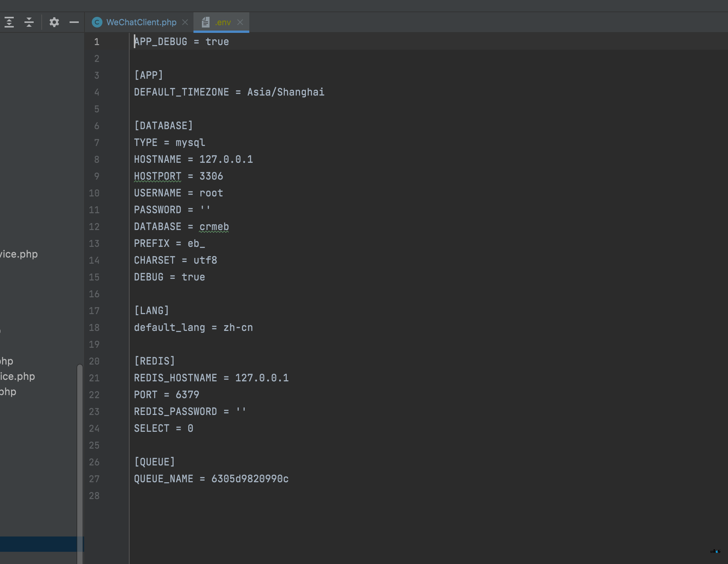Click the QUEUE_NAME value 6305d9820990c
Viewport: 728px width, 564px height.
click(250, 479)
